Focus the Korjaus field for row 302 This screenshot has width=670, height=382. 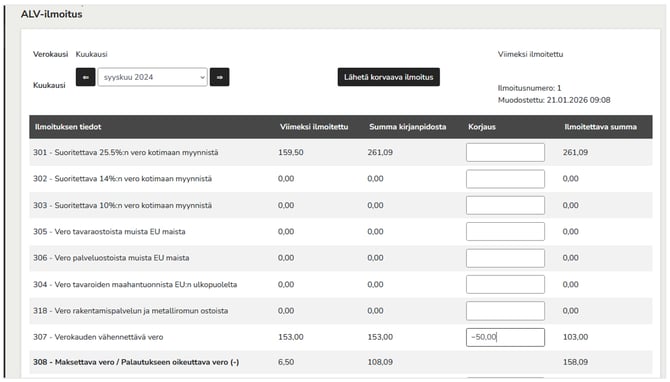click(505, 179)
